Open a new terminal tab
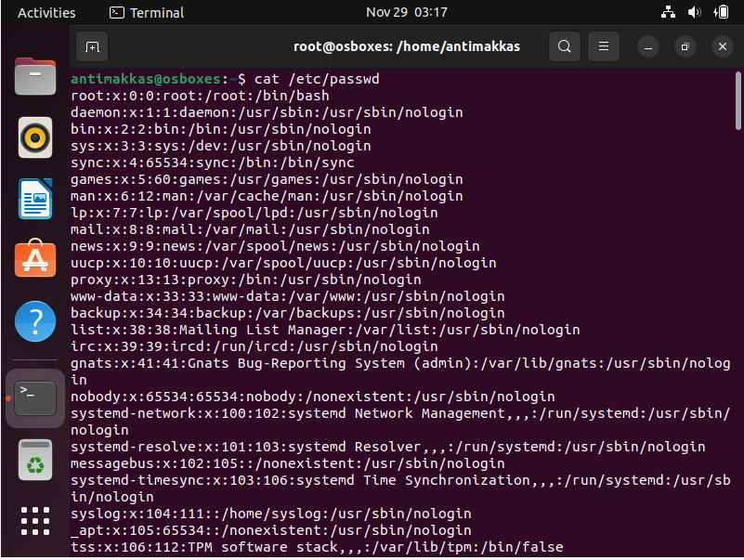 pos(92,46)
